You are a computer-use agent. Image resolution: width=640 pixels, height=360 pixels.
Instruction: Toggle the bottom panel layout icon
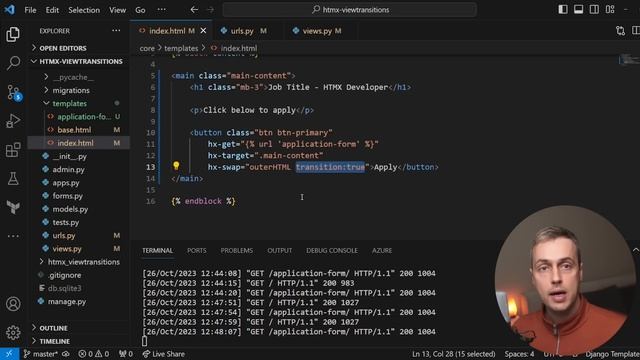578,9
